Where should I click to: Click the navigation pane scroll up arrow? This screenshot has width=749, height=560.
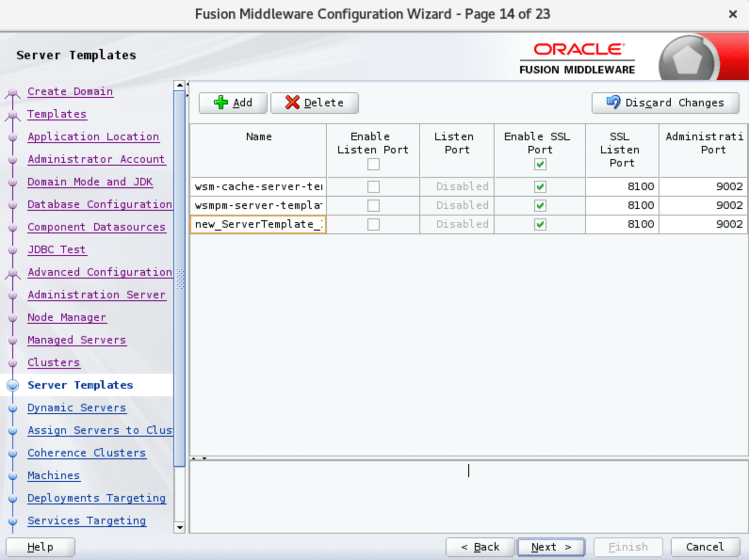point(180,85)
